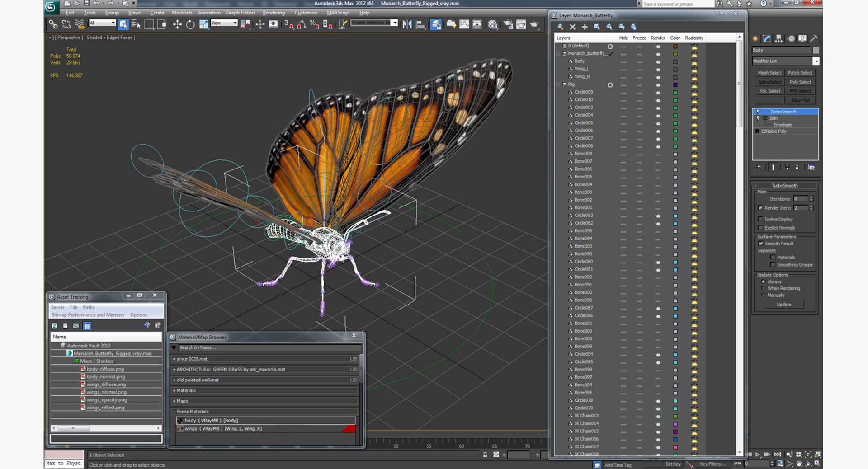The height and width of the screenshot is (469, 868).
Task: Click the Key Filters button
Action: click(x=712, y=464)
